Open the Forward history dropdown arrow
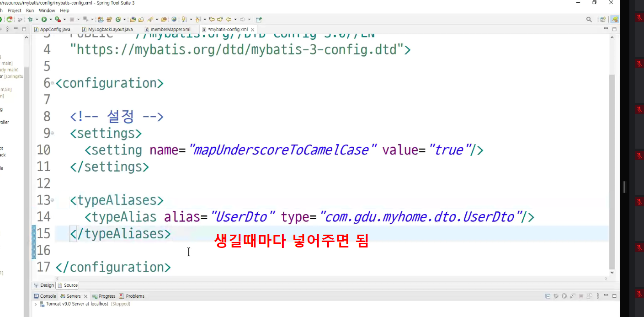Viewport: 644px width, 317px height. coord(249,19)
